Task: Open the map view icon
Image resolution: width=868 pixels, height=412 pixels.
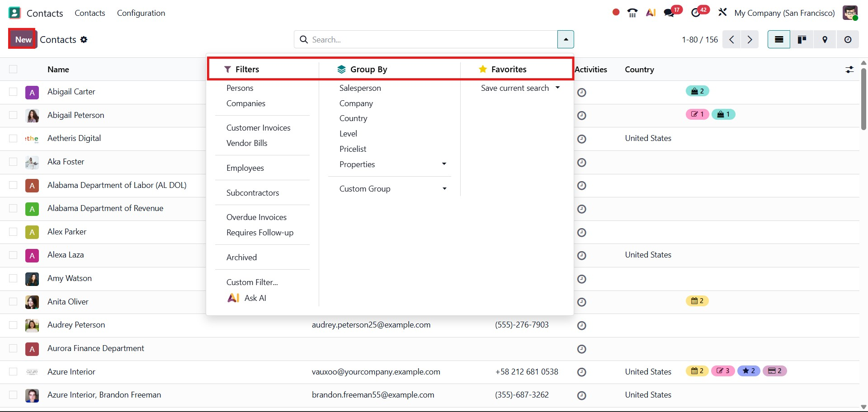Action: [x=825, y=40]
